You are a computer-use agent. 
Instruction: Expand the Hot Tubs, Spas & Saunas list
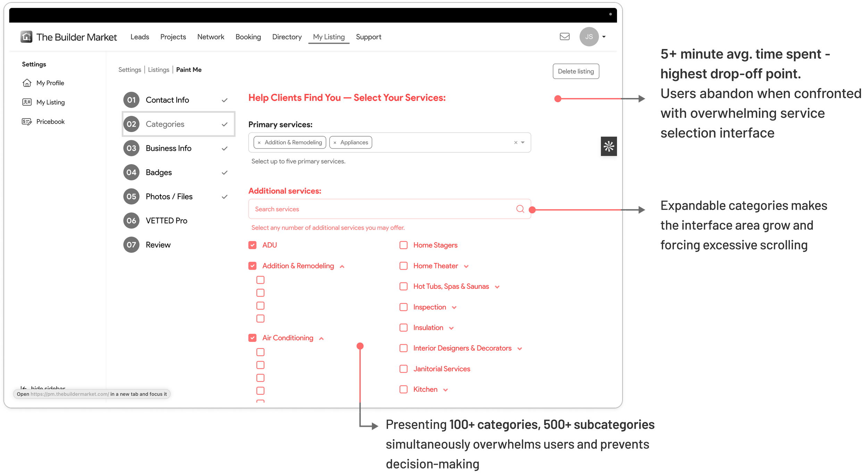tap(497, 287)
